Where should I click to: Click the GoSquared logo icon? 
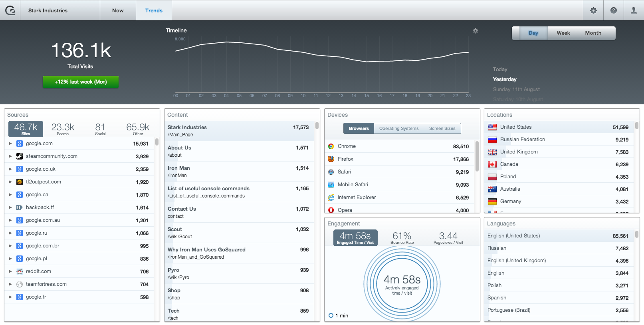pos(10,10)
